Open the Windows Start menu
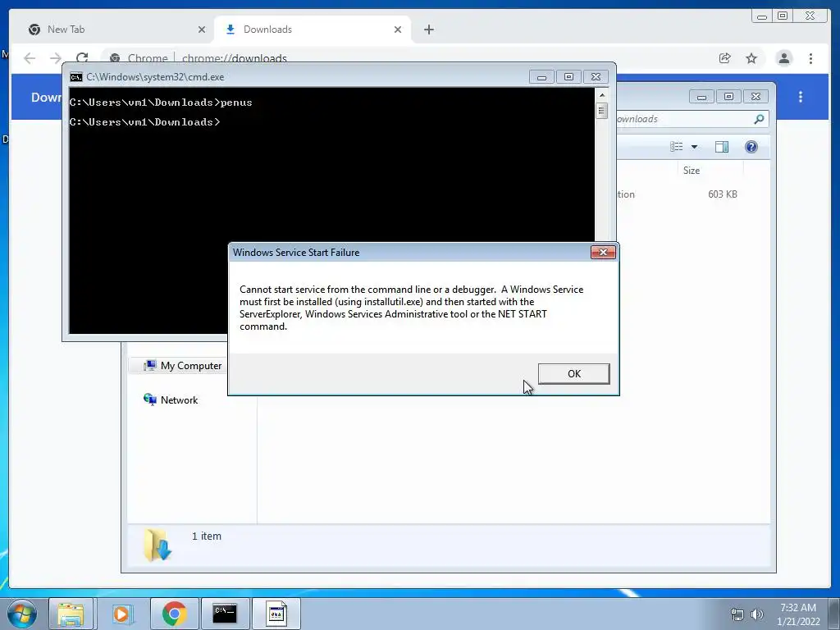The height and width of the screenshot is (630, 840). 21,614
